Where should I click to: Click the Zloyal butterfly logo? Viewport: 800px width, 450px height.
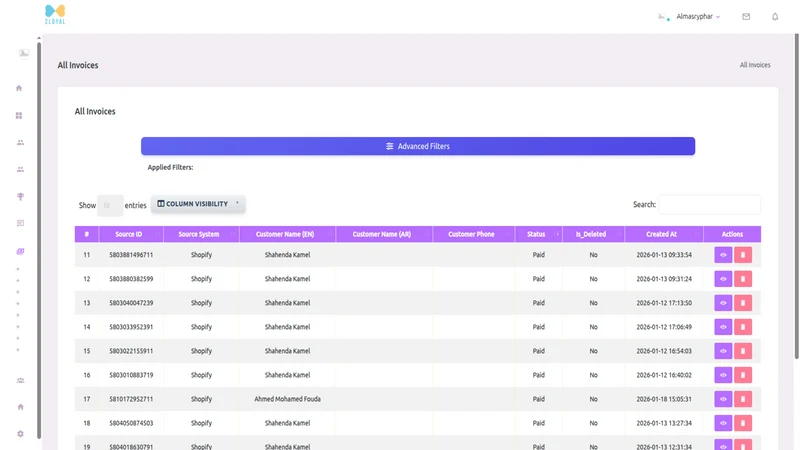click(55, 14)
